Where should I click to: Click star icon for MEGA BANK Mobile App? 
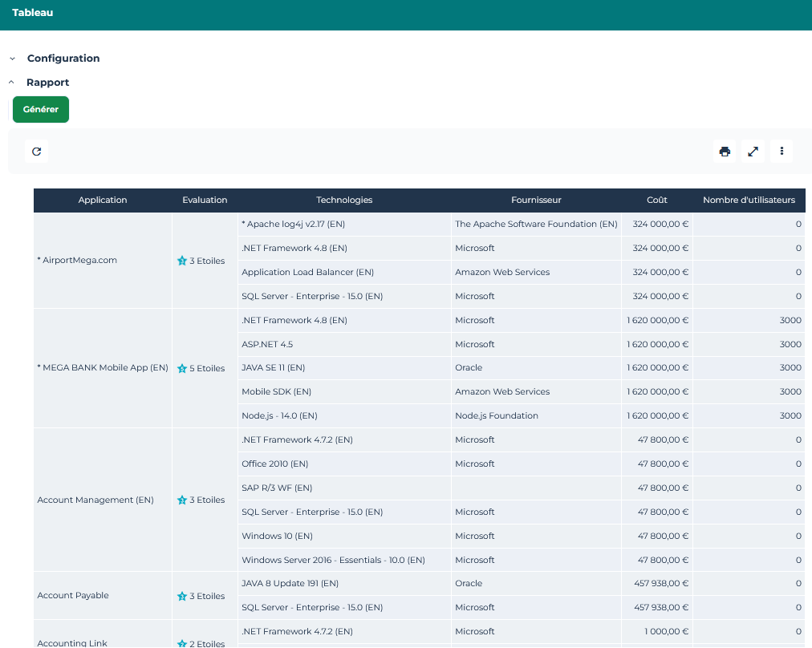click(x=182, y=369)
